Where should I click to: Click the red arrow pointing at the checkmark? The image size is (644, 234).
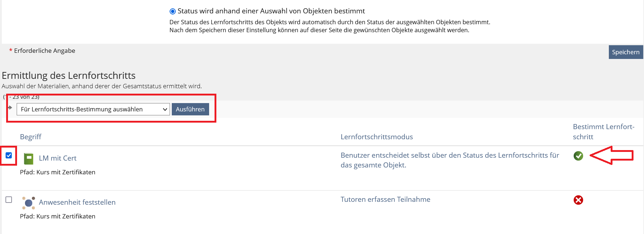tap(611, 156)
